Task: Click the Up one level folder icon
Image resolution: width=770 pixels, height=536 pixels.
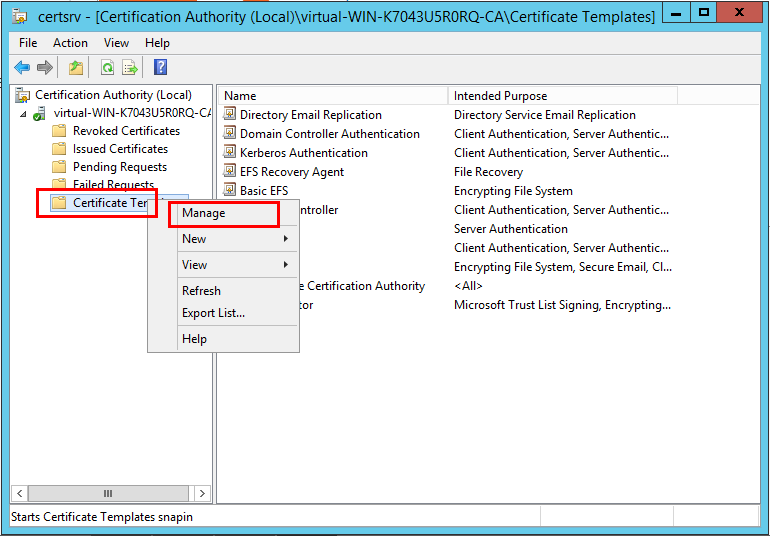Action: click(x=76, y=67)
